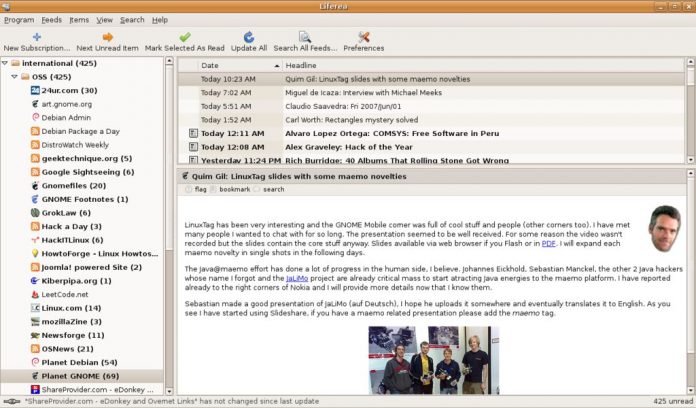Select the Planet GNOME (69) feed
The height and width of the screenshot is (408, 696).
82,376
